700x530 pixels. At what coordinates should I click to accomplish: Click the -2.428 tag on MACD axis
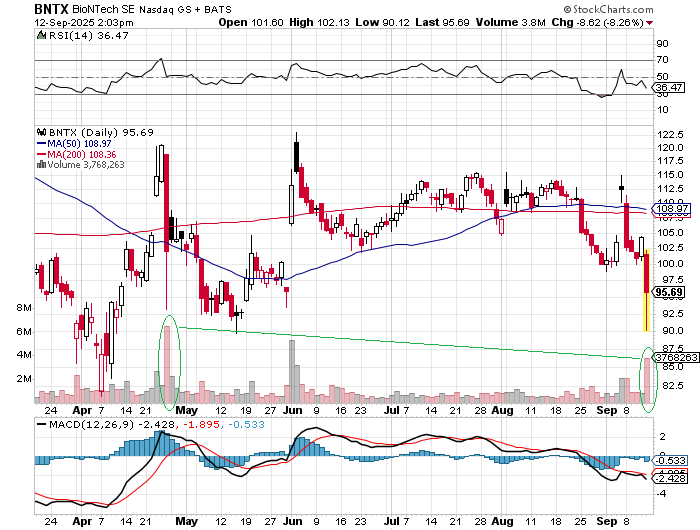point(670,479)
